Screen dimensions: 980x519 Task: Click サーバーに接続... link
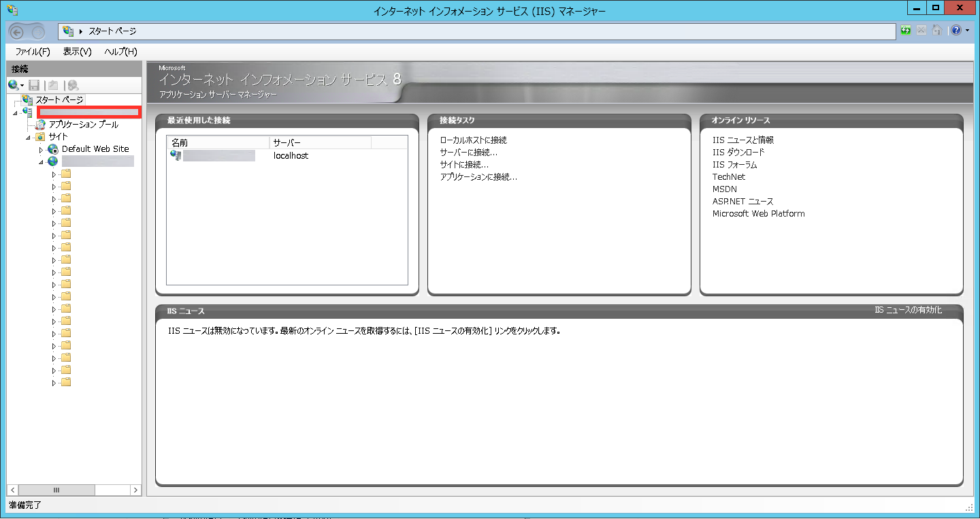pos(469,153)
